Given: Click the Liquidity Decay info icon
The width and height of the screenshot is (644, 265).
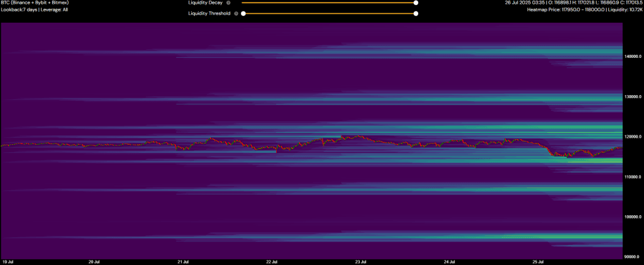Looking at the screenshot, I should click(x=228, y=3).
